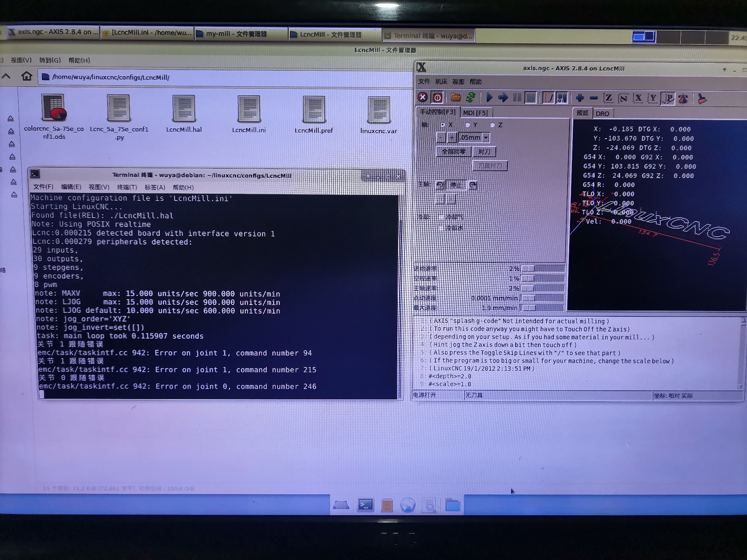The width and height of the screenshot is (747, 560).
Task: Select Z axis radio button
Action: pyautogui.click(x=492, y=125)
